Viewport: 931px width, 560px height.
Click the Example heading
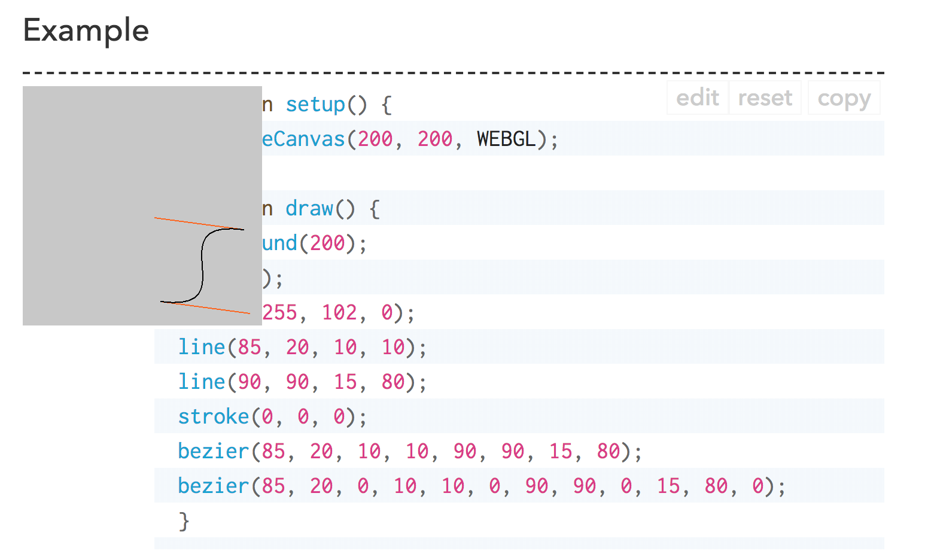click(86, 30)
